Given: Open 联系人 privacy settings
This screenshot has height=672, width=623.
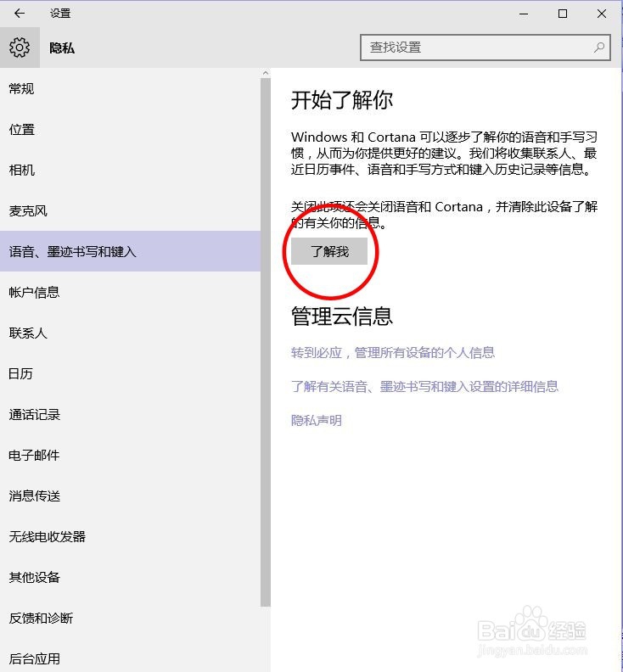Looking at the screenshot, I should [130, 333].
